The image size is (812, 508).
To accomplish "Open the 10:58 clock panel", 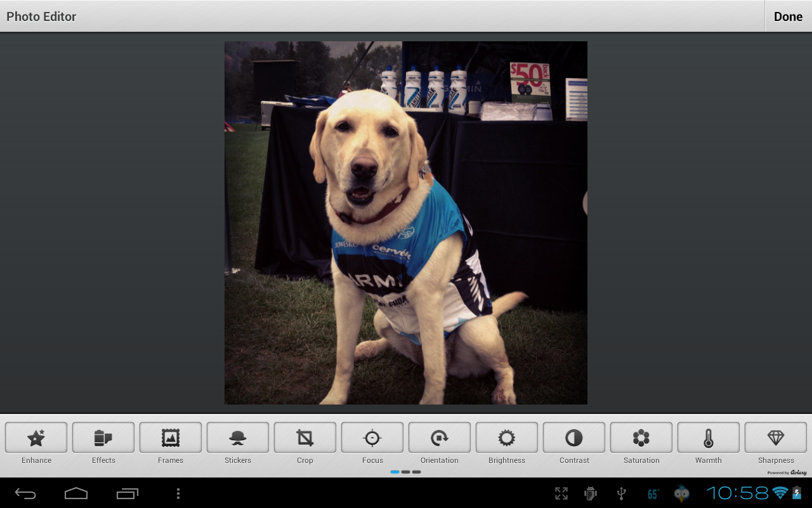I will [x=738, y=493].
